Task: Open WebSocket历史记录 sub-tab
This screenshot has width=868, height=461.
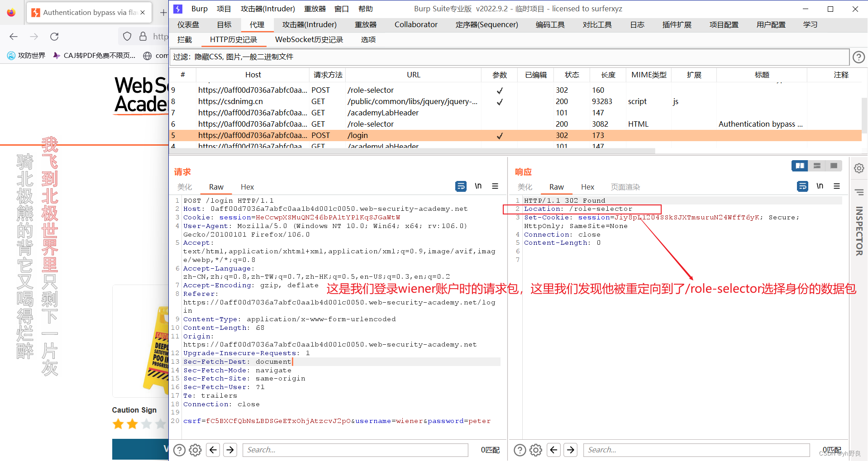Action: tap(309, 39)
